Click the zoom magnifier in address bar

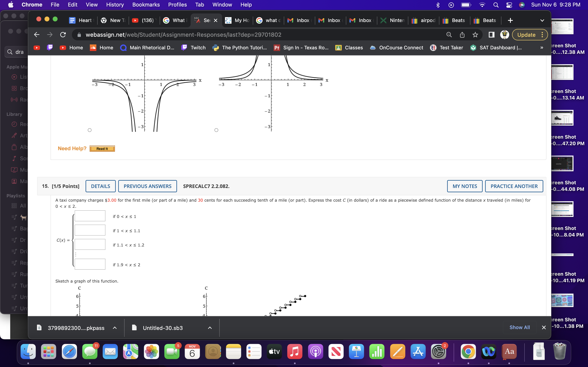click(x=449, y=35)
